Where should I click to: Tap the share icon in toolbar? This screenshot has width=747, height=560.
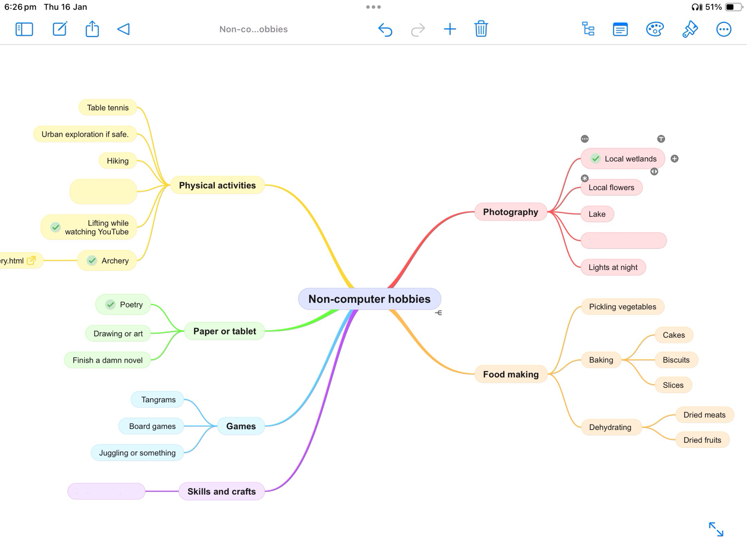92,29
